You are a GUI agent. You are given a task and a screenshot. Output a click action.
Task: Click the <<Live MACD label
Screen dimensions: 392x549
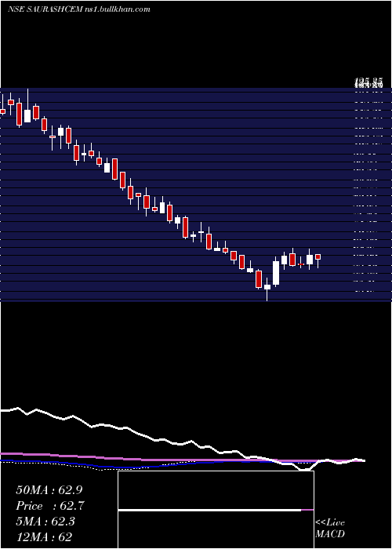tap(330, 529)
